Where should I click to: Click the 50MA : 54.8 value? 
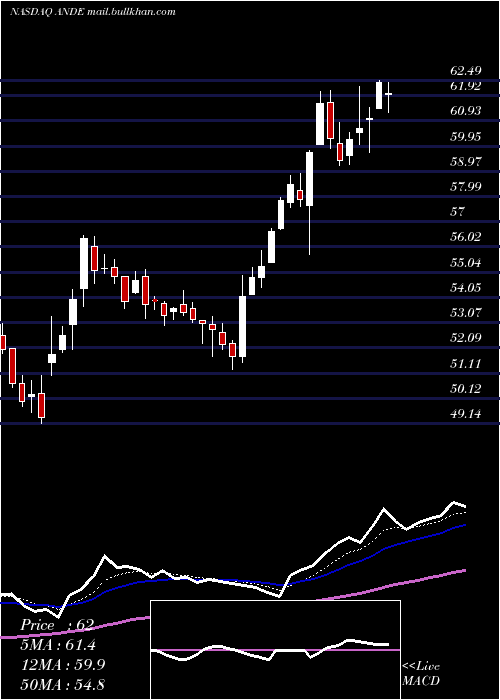62,685
